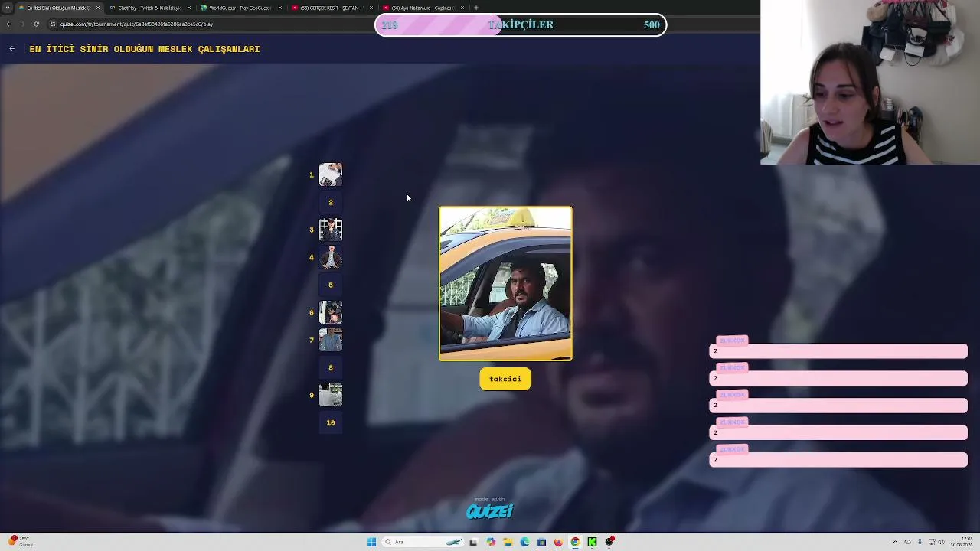980x551 pixels.
Task: Open Google Chrome from the taskbar
Action: [575, 542]
